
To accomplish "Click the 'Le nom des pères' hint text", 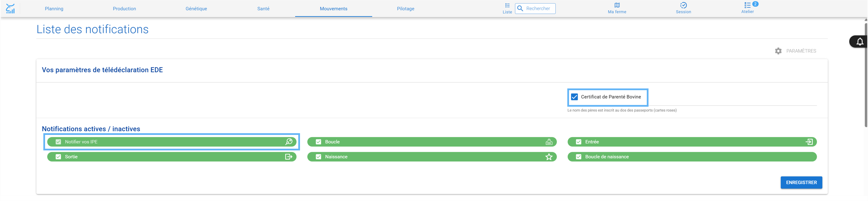I will click(622, 110).
